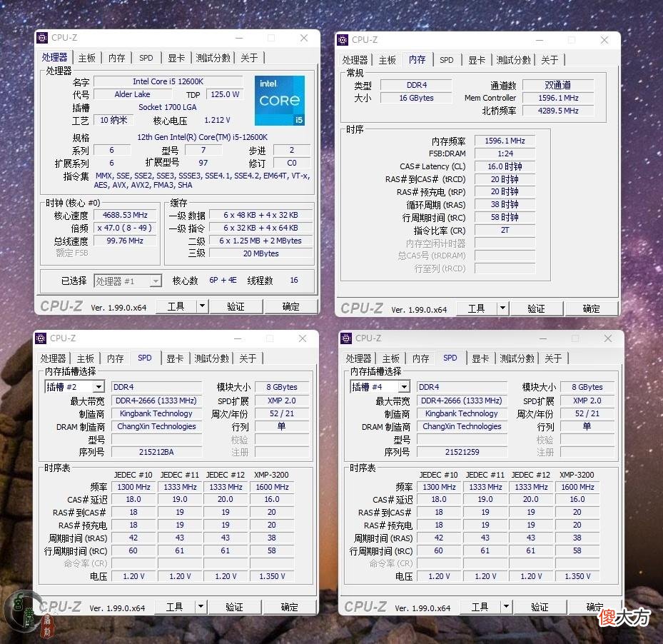The height and width of the screenshot is (644, 663).
Task: Click the 2T command rate value
Action: point(505,230)
